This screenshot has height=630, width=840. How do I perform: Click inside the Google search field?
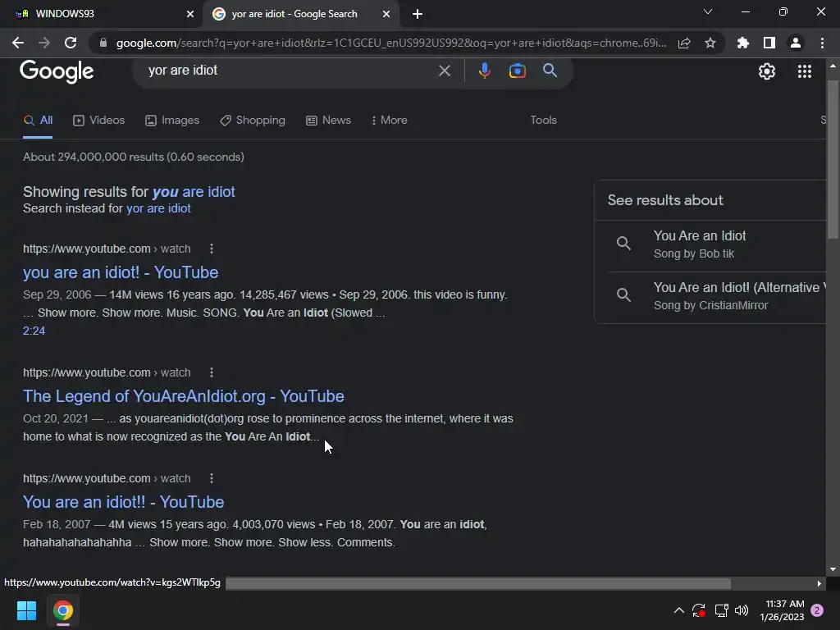click(290, 71)
